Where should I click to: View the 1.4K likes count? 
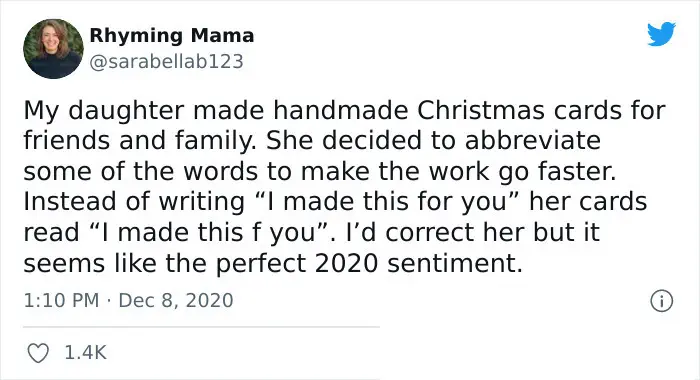pos(86,353)
